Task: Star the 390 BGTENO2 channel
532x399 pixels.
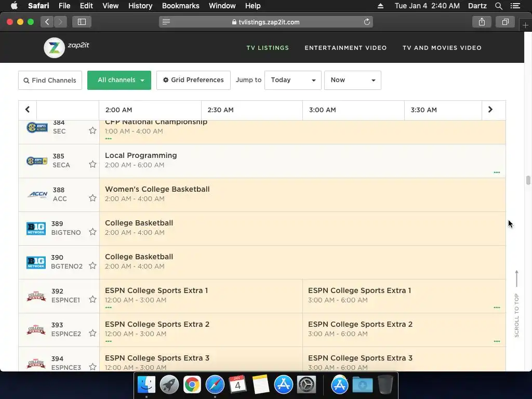Action: coord(92,265)
